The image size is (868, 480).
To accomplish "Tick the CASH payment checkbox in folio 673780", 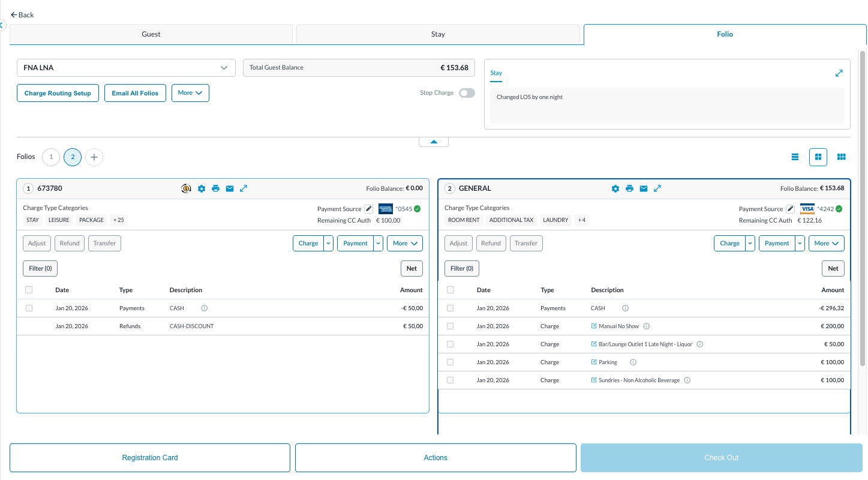I will (x=29, y=308).
